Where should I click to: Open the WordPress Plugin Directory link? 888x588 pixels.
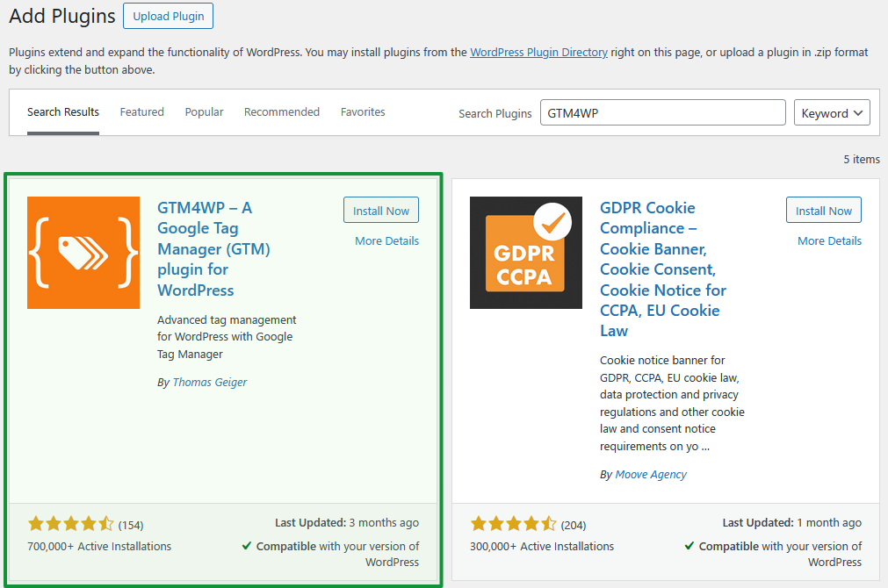click(538, 53)
